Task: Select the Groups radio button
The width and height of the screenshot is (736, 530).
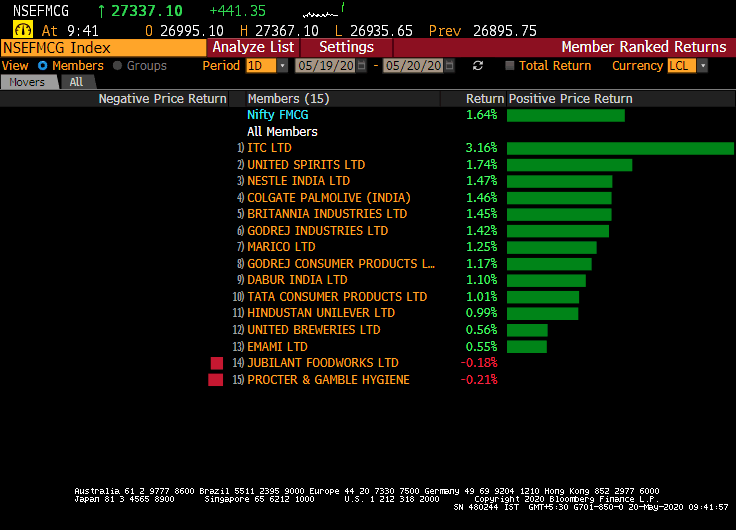Action: point(118,66)
